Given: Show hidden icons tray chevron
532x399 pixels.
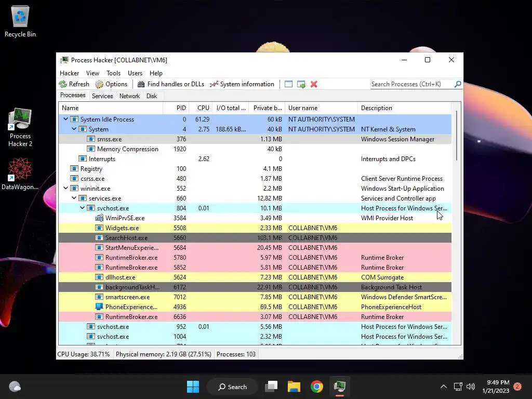Looking at the screenshot, I should tap(444, 387).
